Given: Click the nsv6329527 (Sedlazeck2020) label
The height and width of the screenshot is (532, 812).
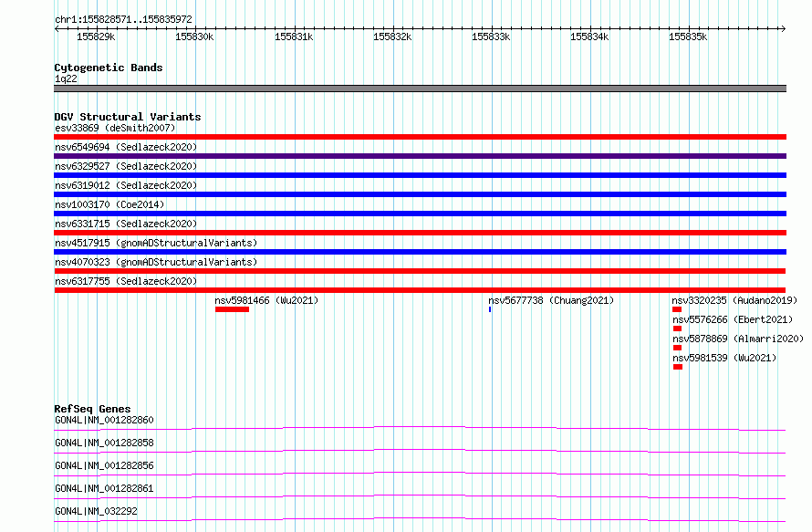Looking at the screenshot, I should pos(126,166).
